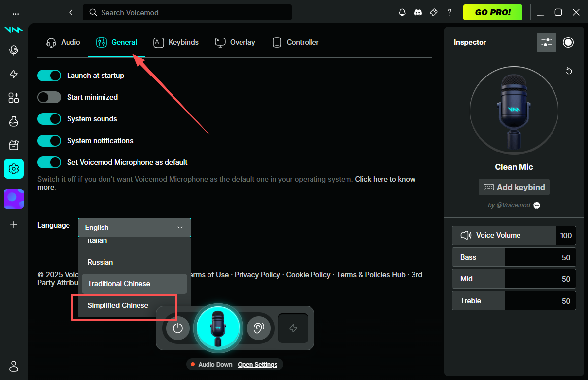Screen dimensions: 588x380
Task: Open the help question mark icon
Action: (450, 12)
